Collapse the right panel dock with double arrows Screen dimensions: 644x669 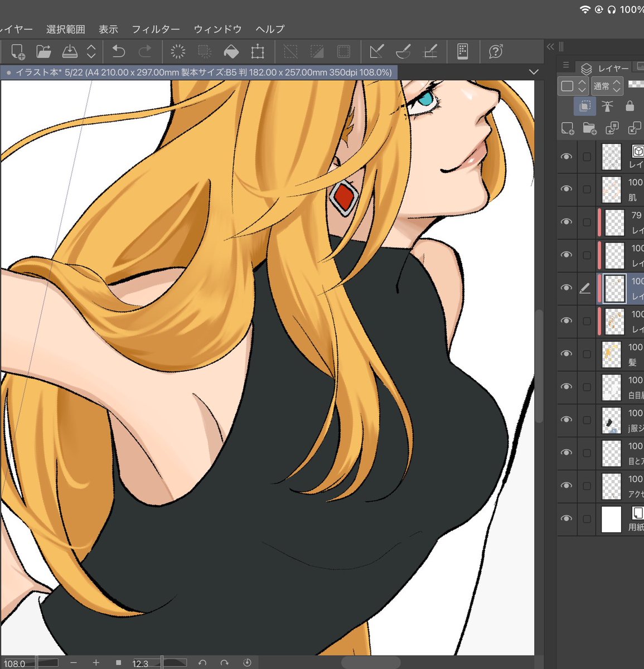click(x=550, y=47)
